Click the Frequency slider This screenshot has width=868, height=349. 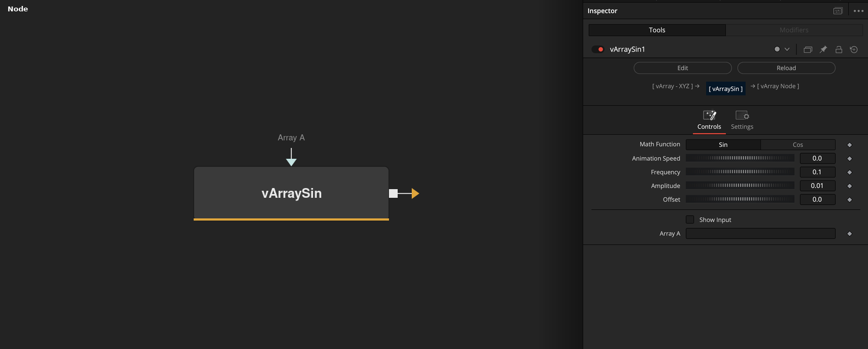tap(740, 172)
